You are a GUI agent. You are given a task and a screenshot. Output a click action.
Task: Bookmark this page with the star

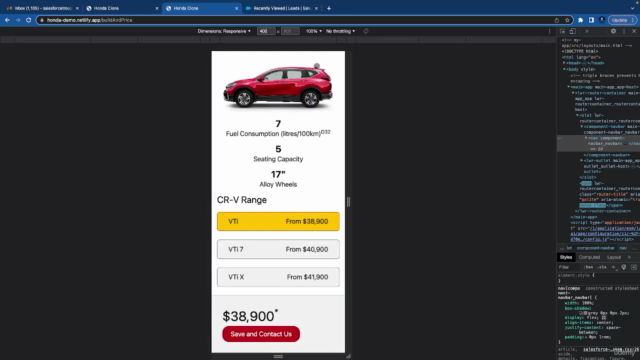tap(567, 20)
